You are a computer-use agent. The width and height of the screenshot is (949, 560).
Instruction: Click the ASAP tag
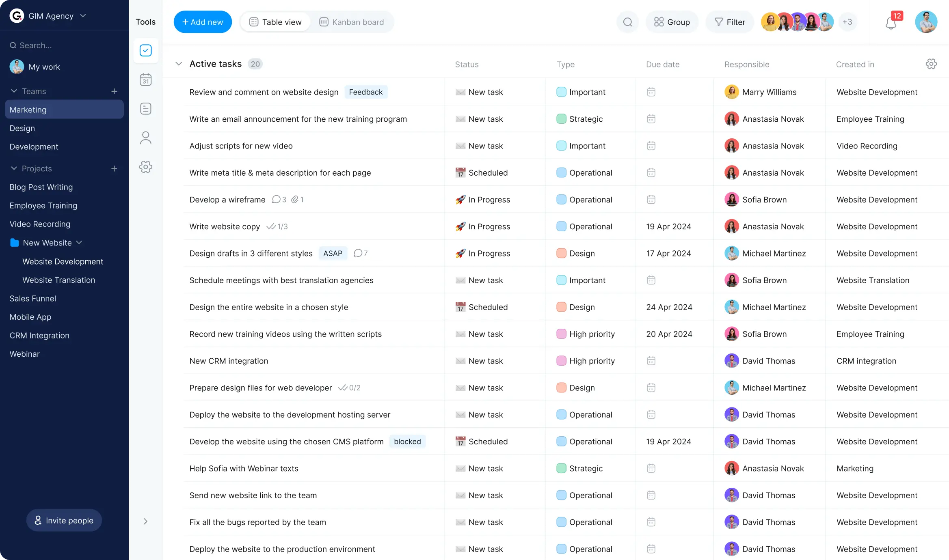[333, 253]
